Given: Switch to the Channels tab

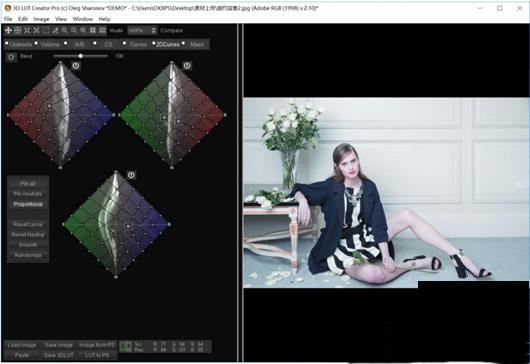Looking at the screenshot, I should click(x=20, y=44).
